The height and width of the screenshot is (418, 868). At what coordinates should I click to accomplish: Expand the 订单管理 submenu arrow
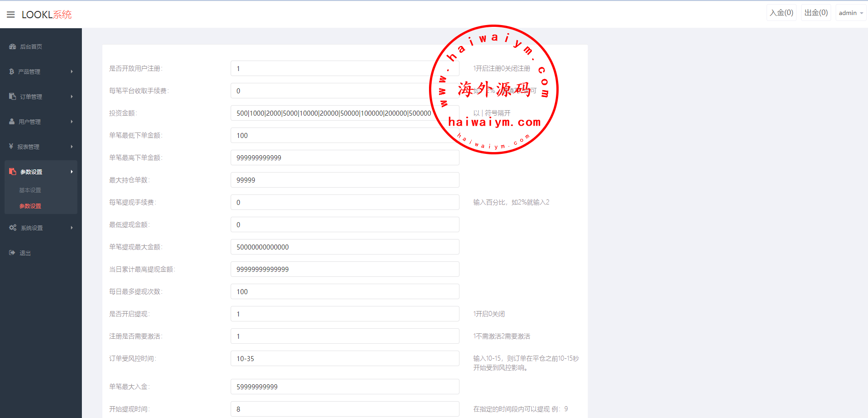(72, 97)
